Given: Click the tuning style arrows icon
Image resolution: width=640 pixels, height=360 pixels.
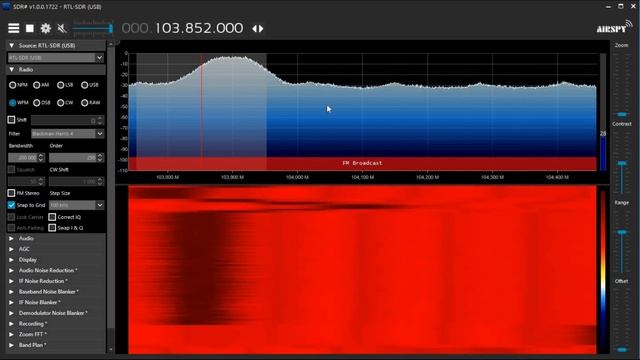Looking at the screenshot, I should pyautogui.click(x=258, y=29).
